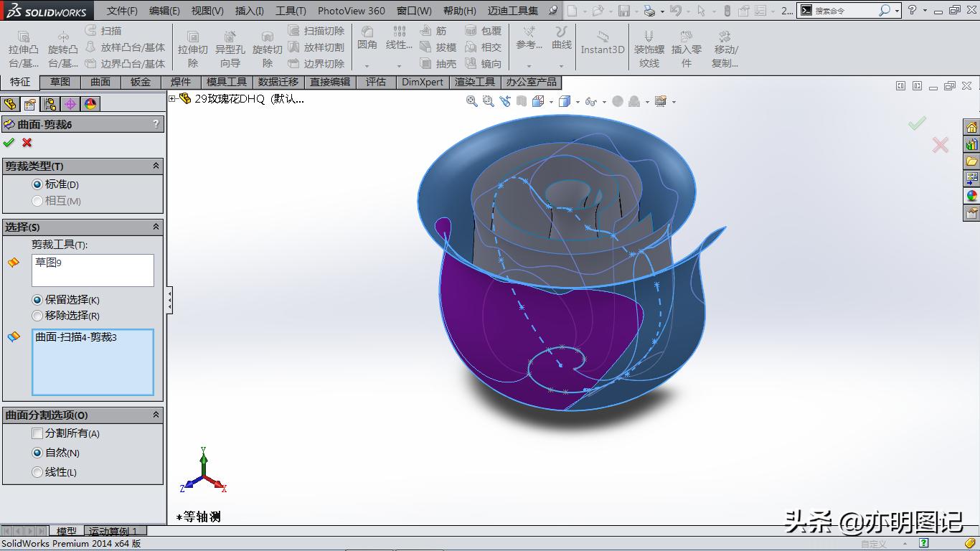Image resolution: width=980 pixels, height=551 pixels.
Task: Select the 相互(M) trim type option
Action: pyautogui.click(x=37, y=202)
